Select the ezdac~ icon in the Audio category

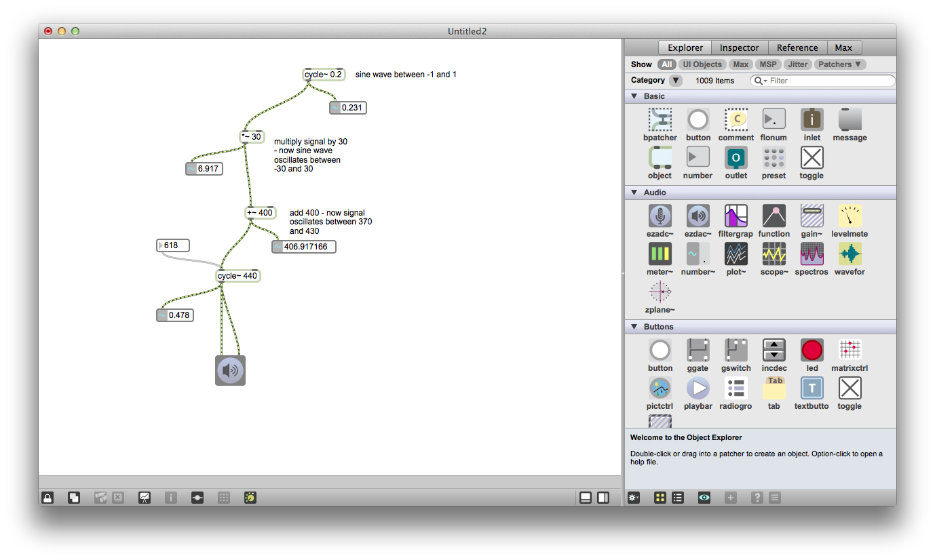pos(698,216)
